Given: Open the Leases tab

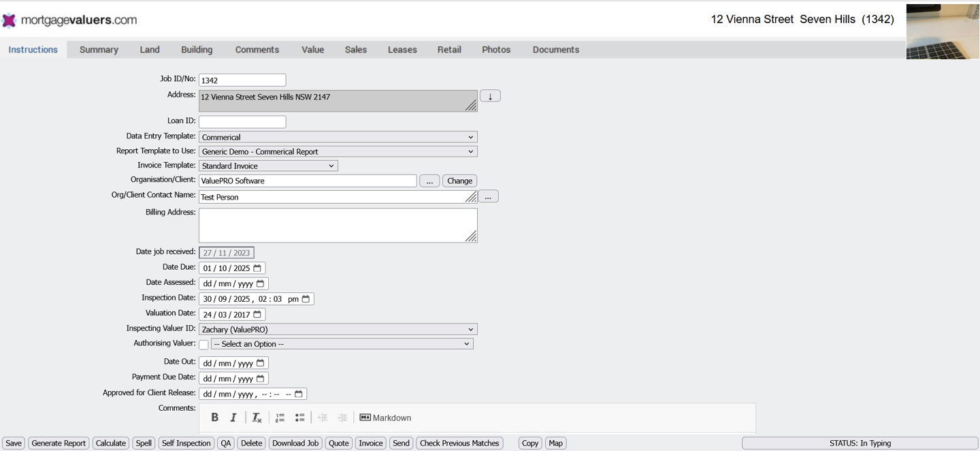Looking at the screenshot, I should (402, 49).
